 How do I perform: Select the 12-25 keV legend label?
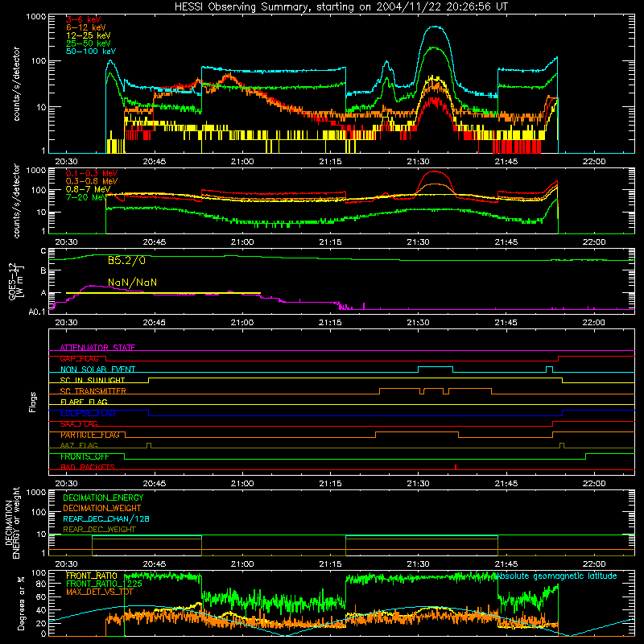[x=89, y=35]
